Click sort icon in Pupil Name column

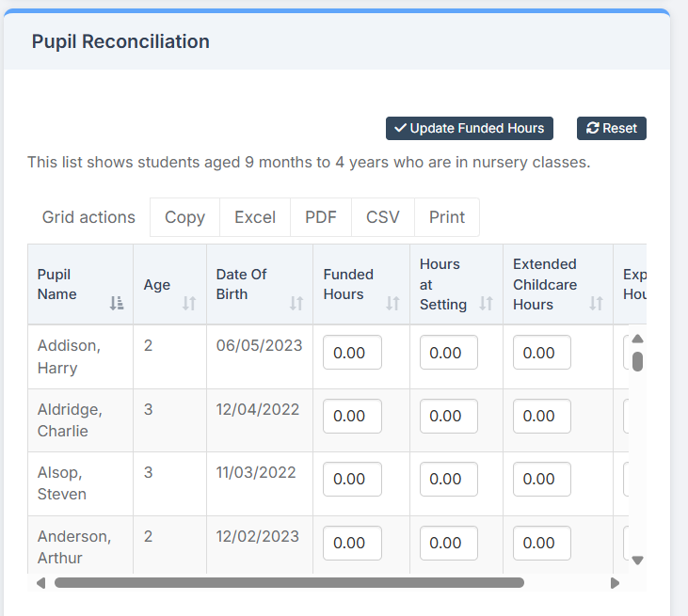click(117, 303)
